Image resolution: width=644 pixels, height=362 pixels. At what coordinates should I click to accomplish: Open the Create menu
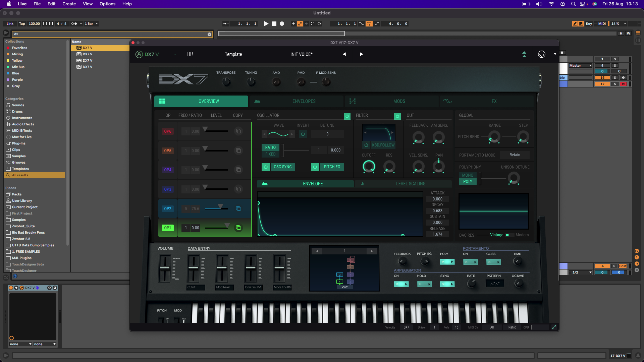click(69, 4)
